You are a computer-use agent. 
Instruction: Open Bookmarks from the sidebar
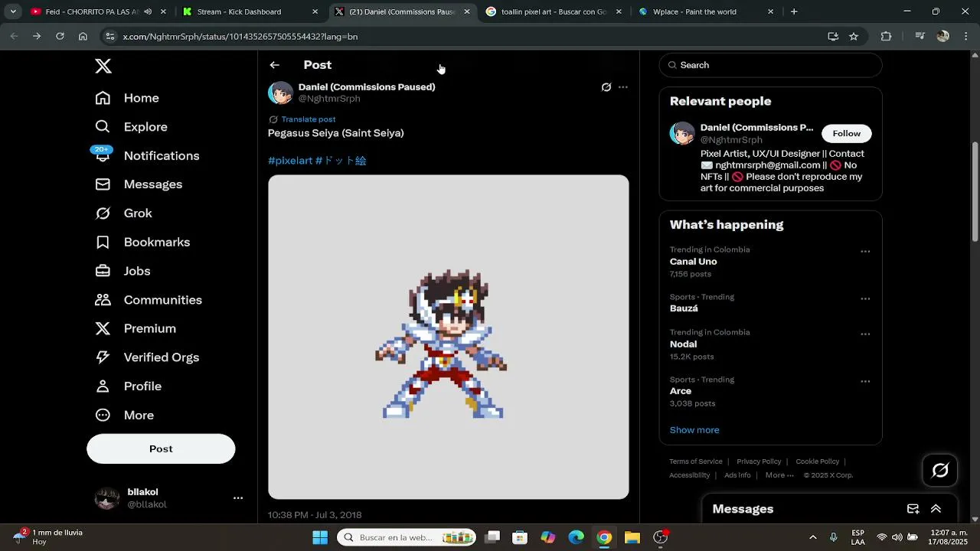pyautogui.click(x=142, y=242)
